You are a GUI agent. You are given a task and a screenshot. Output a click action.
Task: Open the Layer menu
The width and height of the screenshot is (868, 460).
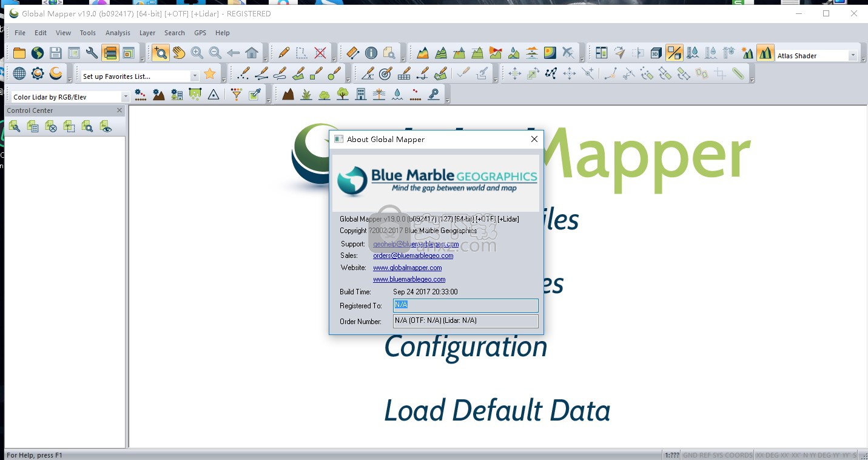pyautogui.click(x=147, y=33)
